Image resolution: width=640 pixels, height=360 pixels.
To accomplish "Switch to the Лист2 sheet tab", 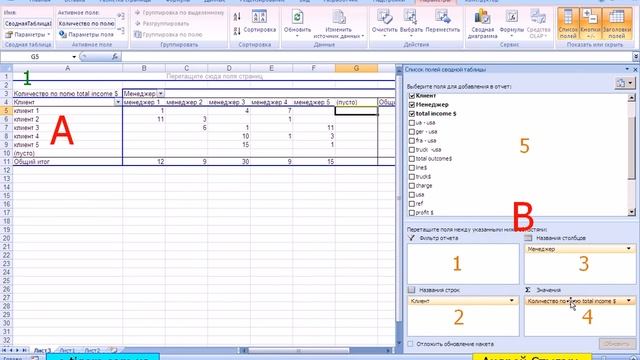I will point(92,351).
